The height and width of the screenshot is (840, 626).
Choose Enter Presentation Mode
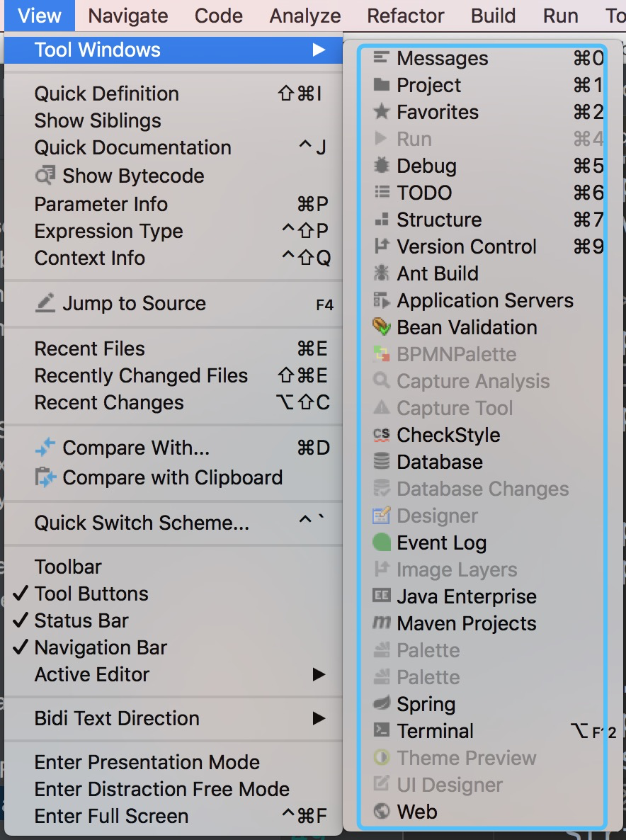coord(147,762)
